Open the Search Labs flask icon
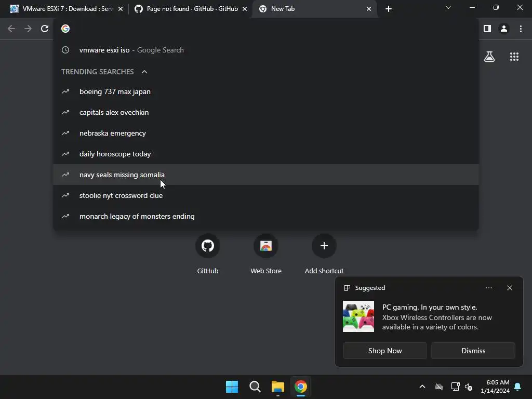Image resolution: width=532 pixels, height=399 pixels. point(489,57)
